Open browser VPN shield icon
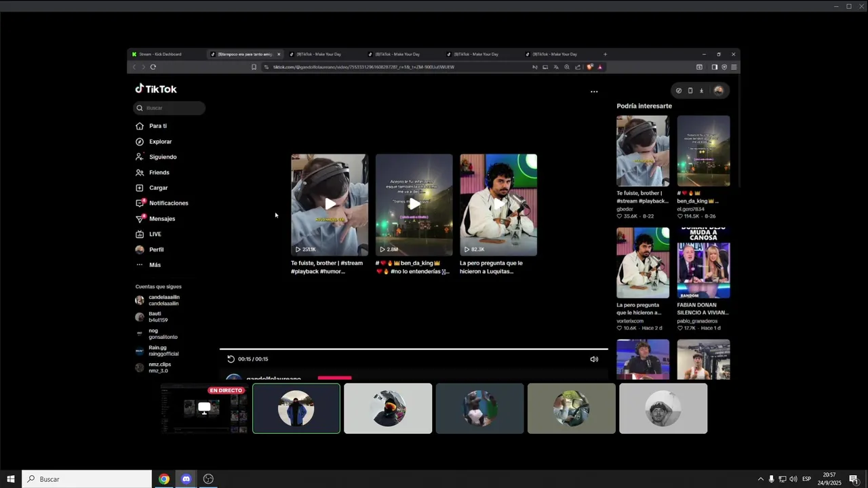 pyautogui.click(x=724, y=67)
